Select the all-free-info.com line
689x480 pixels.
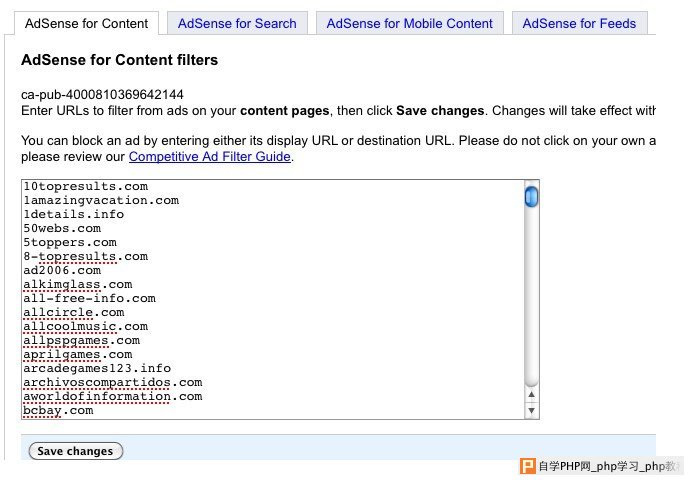pos(89,298)
